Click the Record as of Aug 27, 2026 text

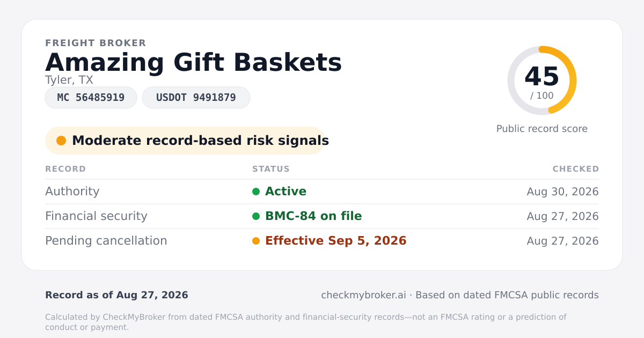click(x=116, y=295)
